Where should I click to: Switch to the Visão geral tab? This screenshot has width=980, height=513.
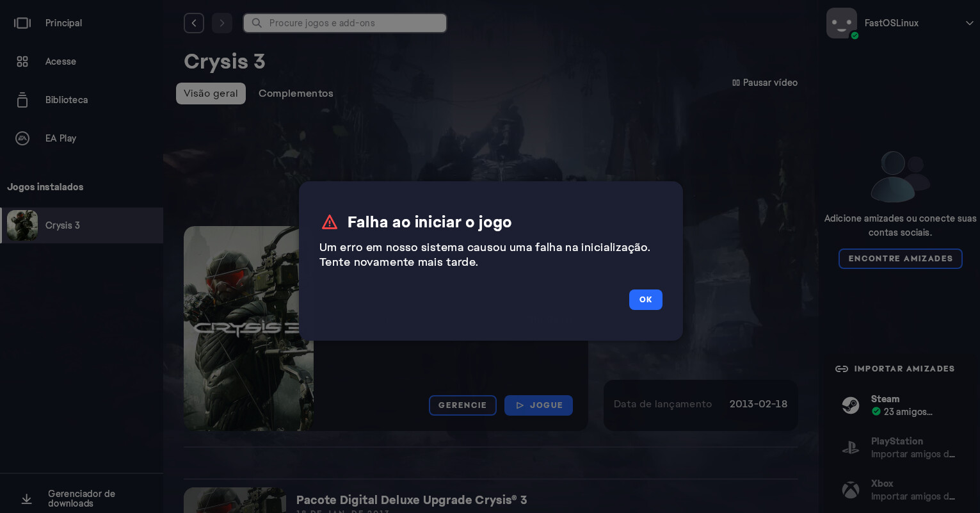[x=211, y=94]
